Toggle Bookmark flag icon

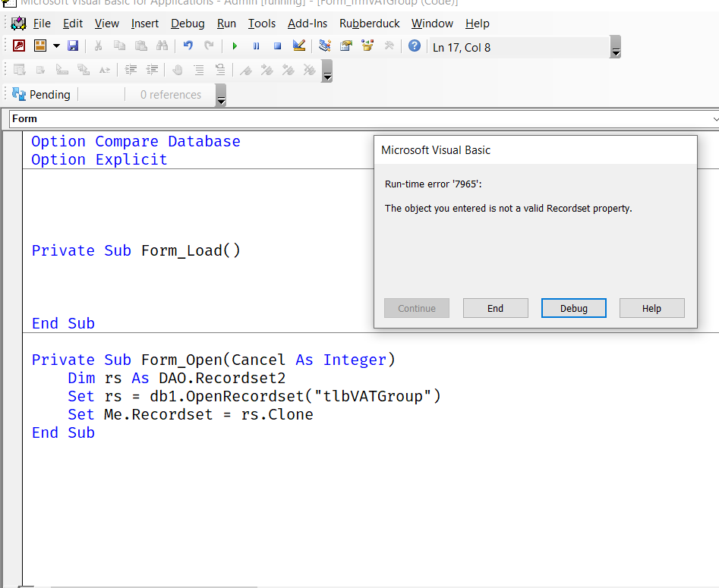pyautogui.click(x=246, y=70)
